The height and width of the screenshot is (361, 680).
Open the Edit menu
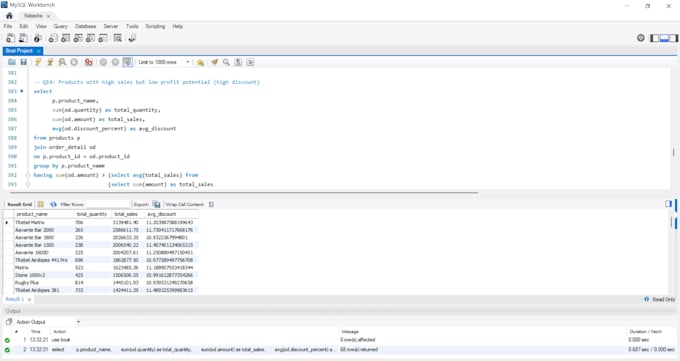click(24, 26)
